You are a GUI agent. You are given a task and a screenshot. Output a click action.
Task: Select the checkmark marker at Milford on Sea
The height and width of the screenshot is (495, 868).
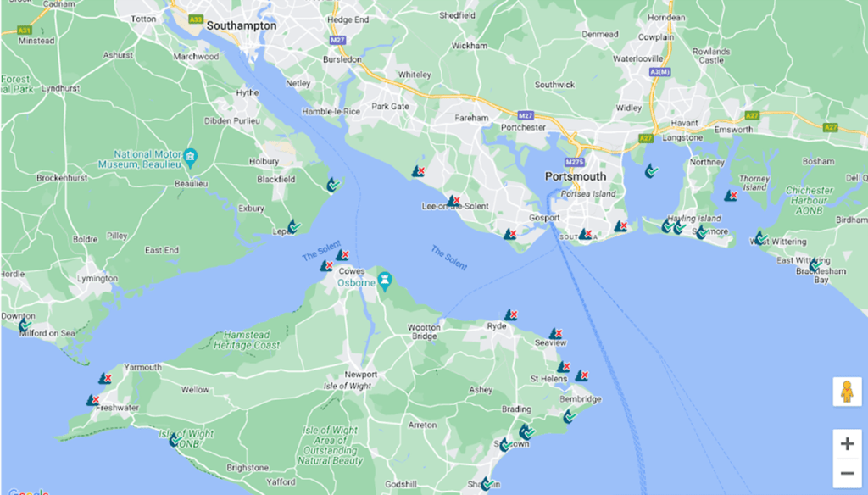pos(25,325)
